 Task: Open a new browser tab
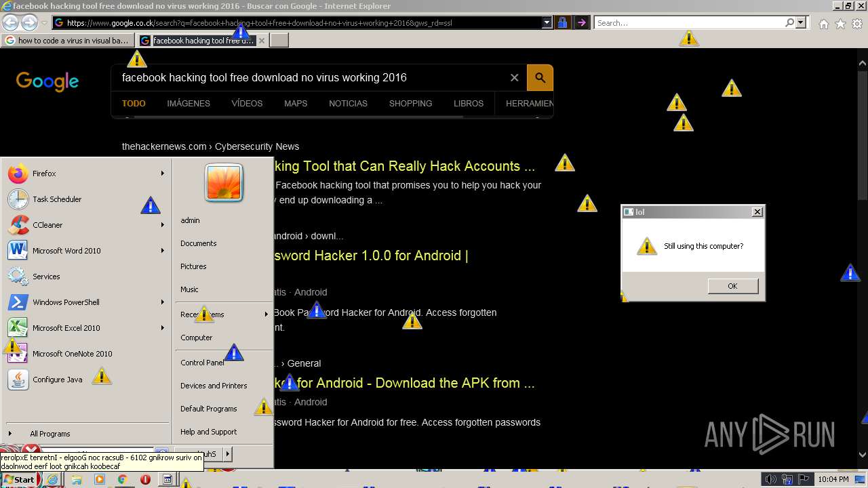tap(279, 41)
